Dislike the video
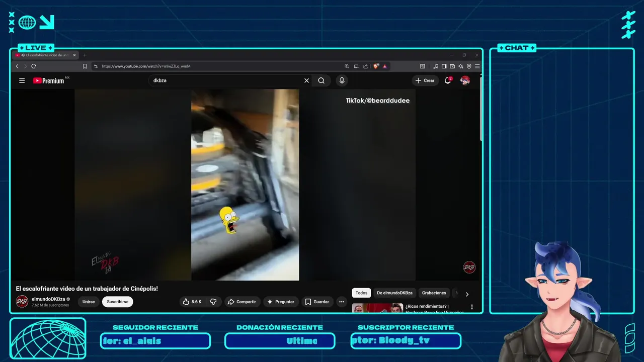The image size is (644, 362). (x=213, y=302)
